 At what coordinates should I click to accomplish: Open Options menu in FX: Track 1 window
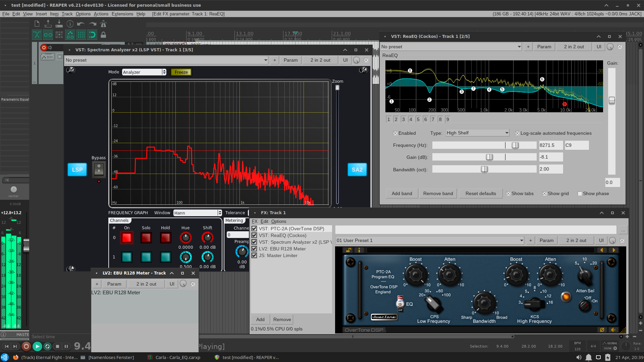point(279,221)
